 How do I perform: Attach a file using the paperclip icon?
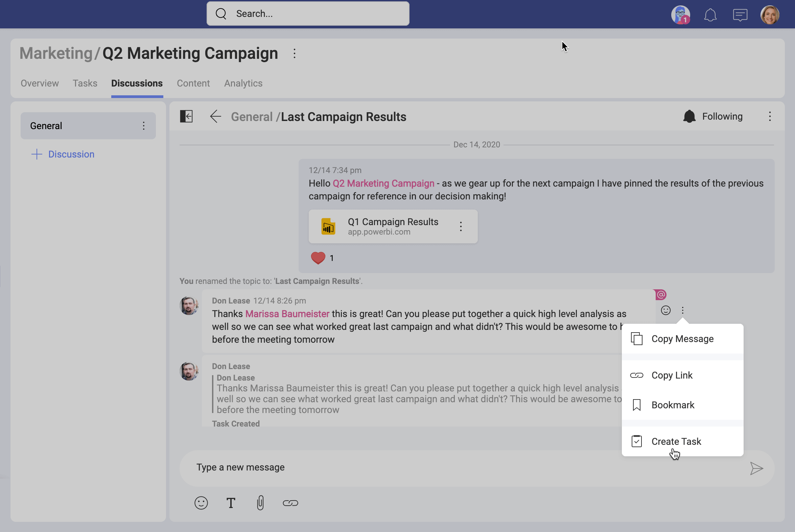260,503
